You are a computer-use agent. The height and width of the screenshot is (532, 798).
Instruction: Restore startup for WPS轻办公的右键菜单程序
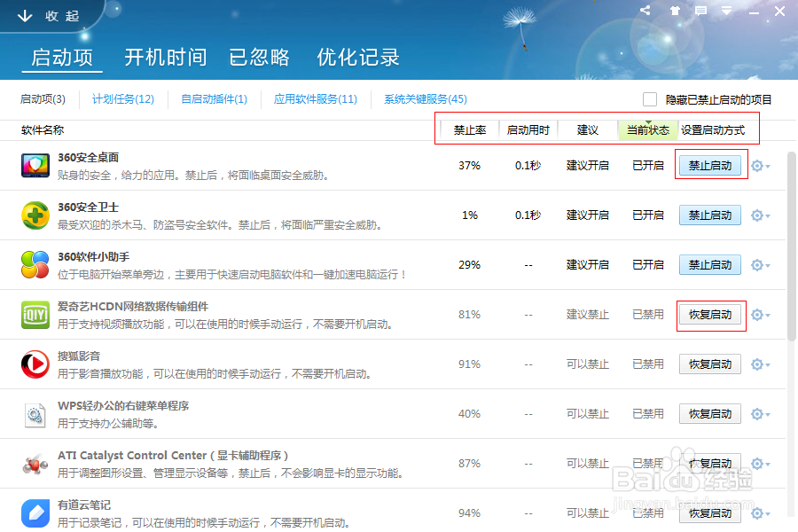tap(710, 414)
